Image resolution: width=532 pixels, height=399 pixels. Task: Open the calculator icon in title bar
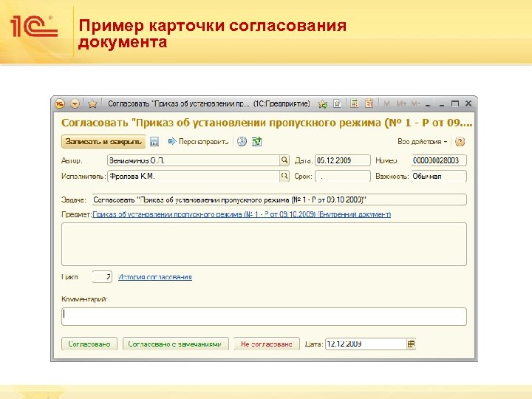click(354, 103)
